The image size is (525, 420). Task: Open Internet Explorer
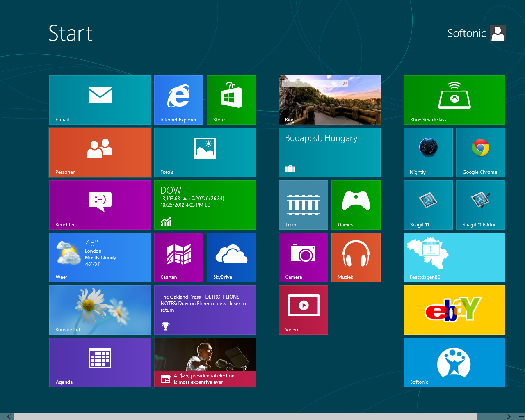[x=178, y=100]
